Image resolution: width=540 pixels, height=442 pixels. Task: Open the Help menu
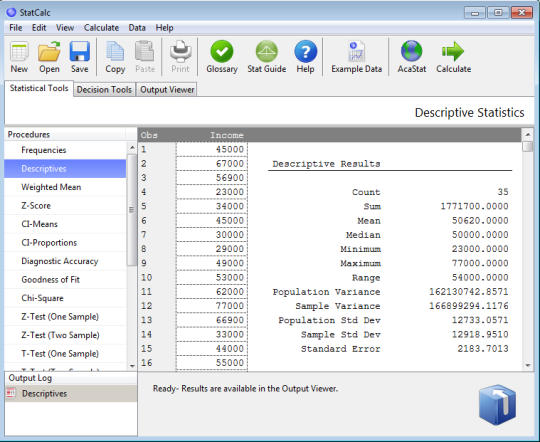click(164, 28)
